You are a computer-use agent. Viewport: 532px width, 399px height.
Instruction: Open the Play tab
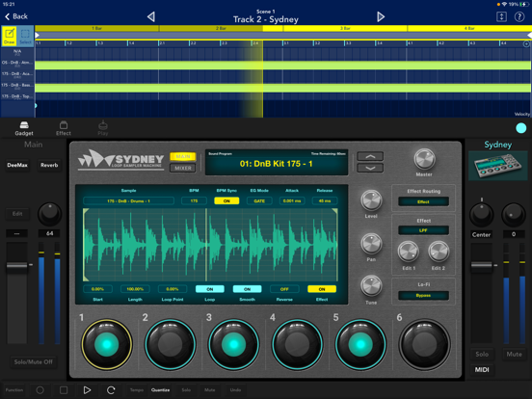pos(103,128)
